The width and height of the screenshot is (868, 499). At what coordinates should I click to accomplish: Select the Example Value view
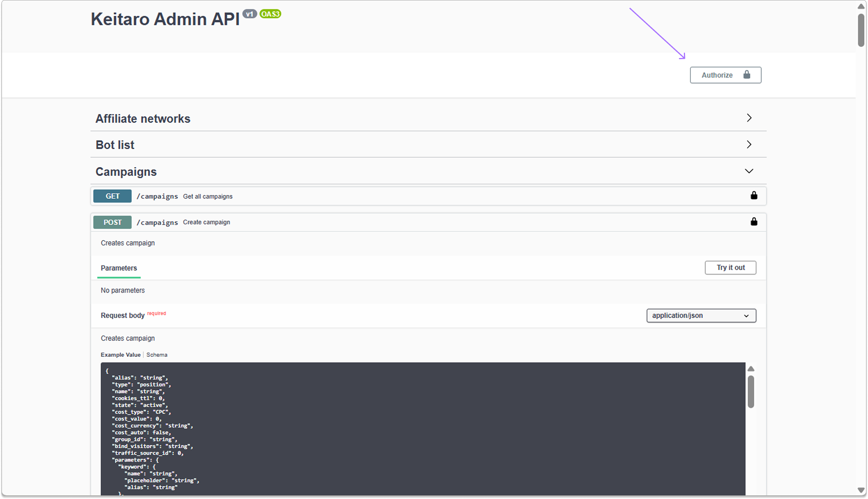point(121,355)
